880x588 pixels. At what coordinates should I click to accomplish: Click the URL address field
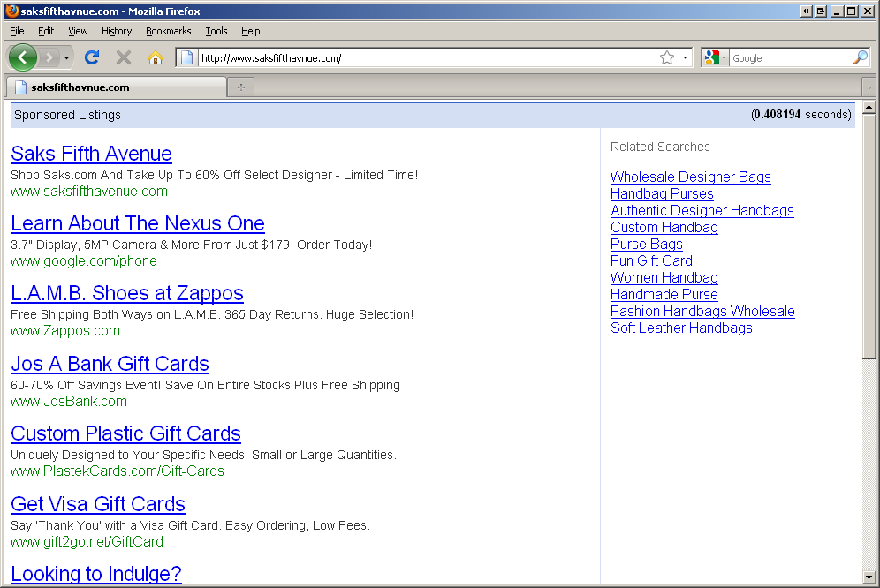click(427, 57)
